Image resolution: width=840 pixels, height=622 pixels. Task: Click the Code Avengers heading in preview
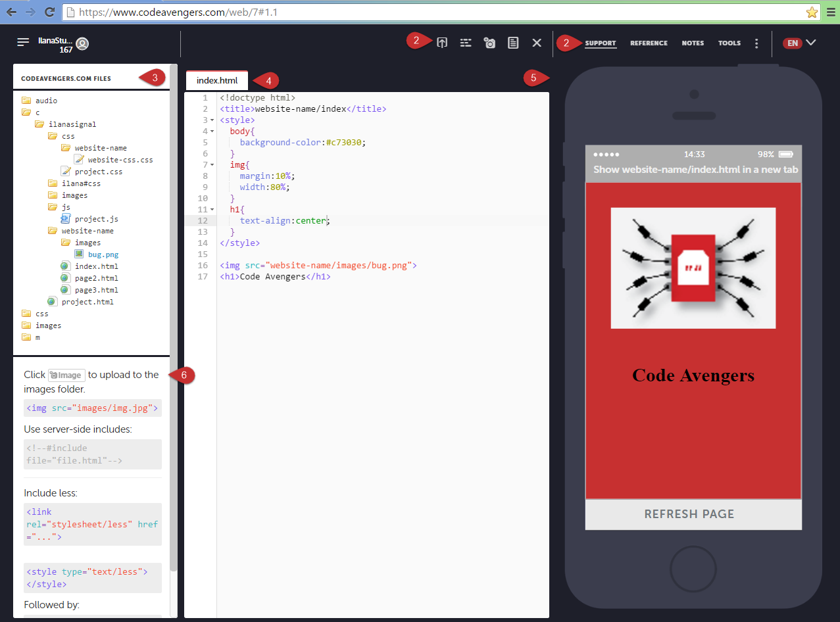[x=693, y=375]
